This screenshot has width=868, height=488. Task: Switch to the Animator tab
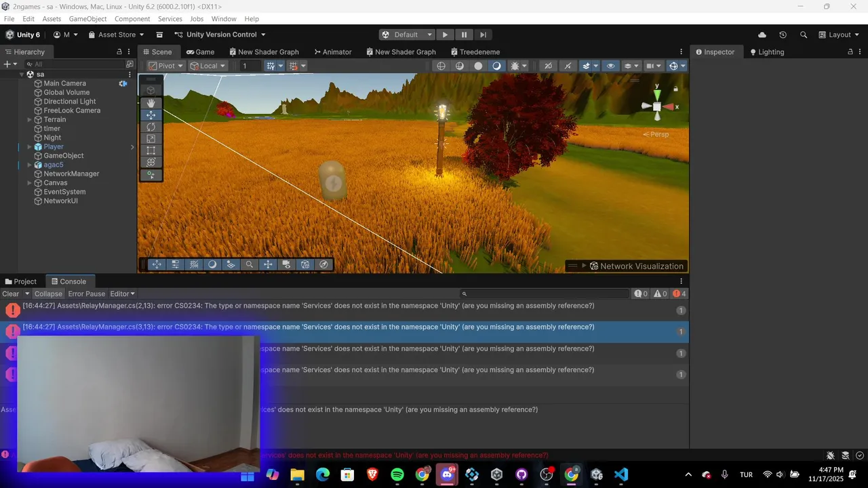click(x=333, y=52)
